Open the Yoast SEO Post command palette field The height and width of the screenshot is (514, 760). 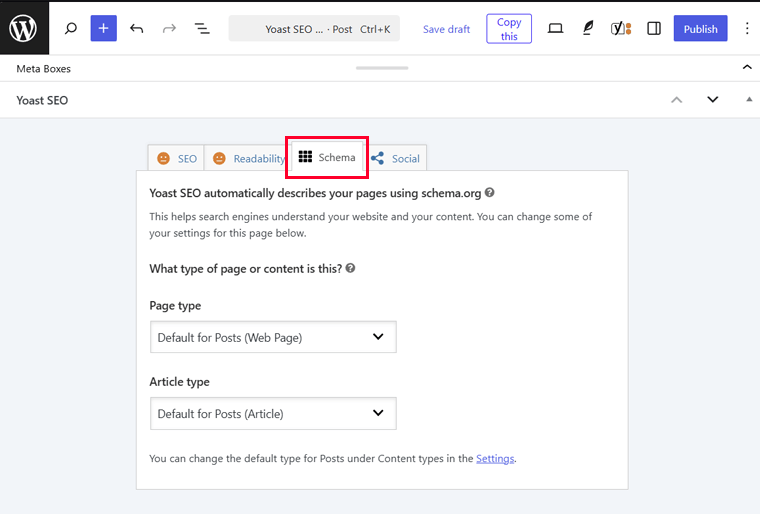(x=314, y=29)
